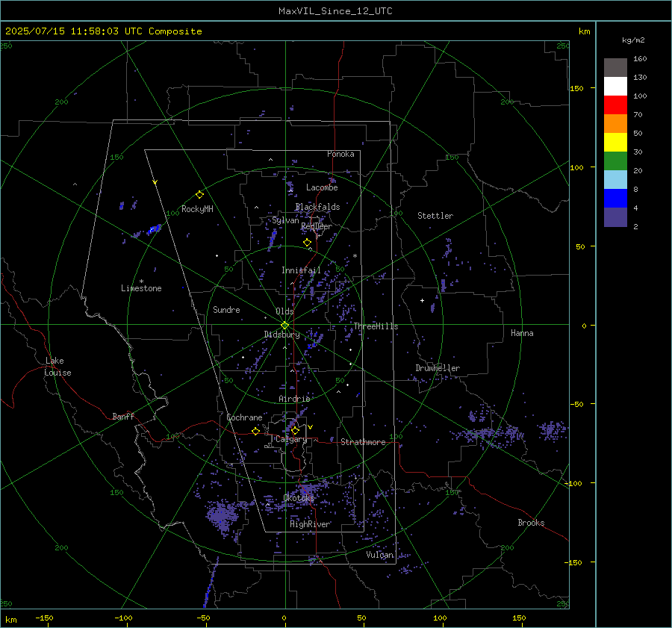Screen dimensions: 672x628
Task: Click the Airdrie label
Action: coord(294,399)
